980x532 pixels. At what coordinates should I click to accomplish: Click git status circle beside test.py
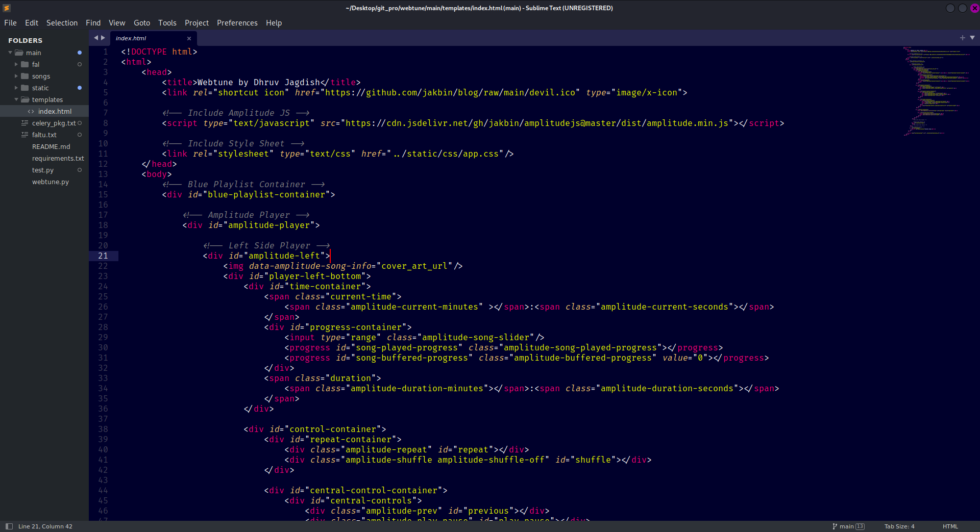pyautogui.click(x=80, y=170)
